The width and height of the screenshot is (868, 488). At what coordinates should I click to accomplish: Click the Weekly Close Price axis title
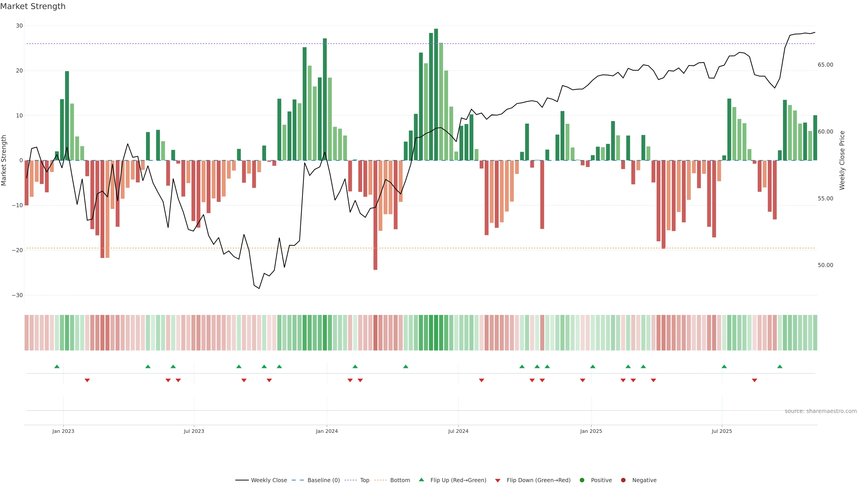click(842, 160)
